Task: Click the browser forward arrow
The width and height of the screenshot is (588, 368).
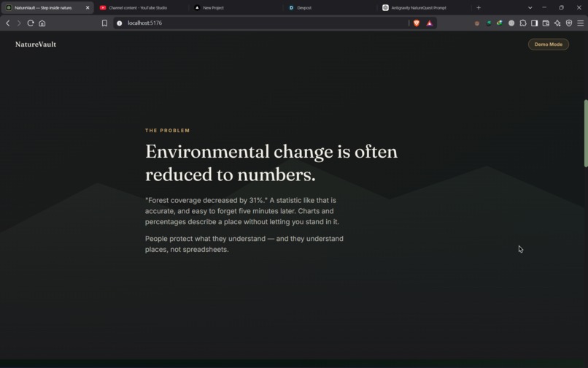Action: click(19, 23)
